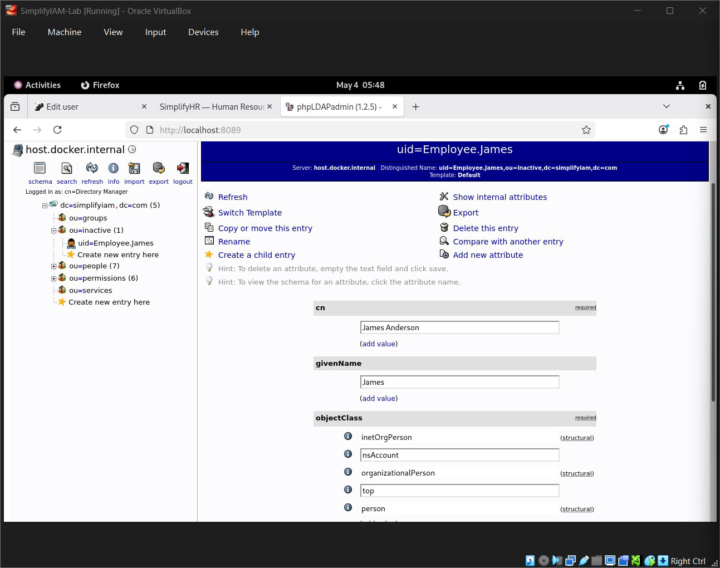Viewport: 720px width, 568px height.
Task: Expand the ou=people tree node
Action: (53, 266)
